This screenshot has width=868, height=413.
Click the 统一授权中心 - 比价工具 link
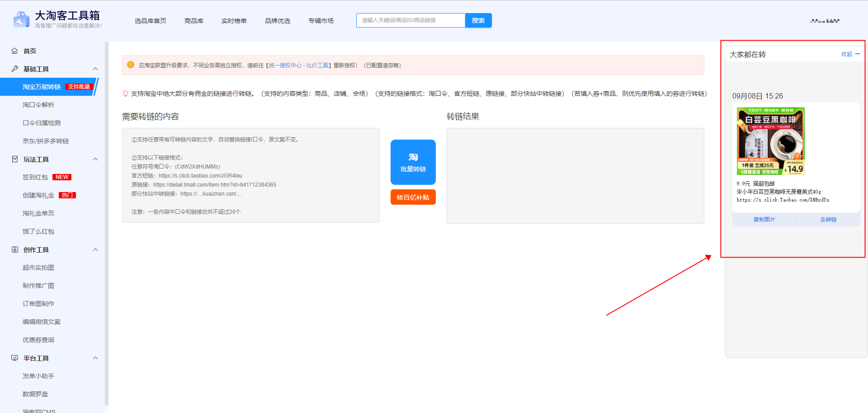click(x=298, y=66)
